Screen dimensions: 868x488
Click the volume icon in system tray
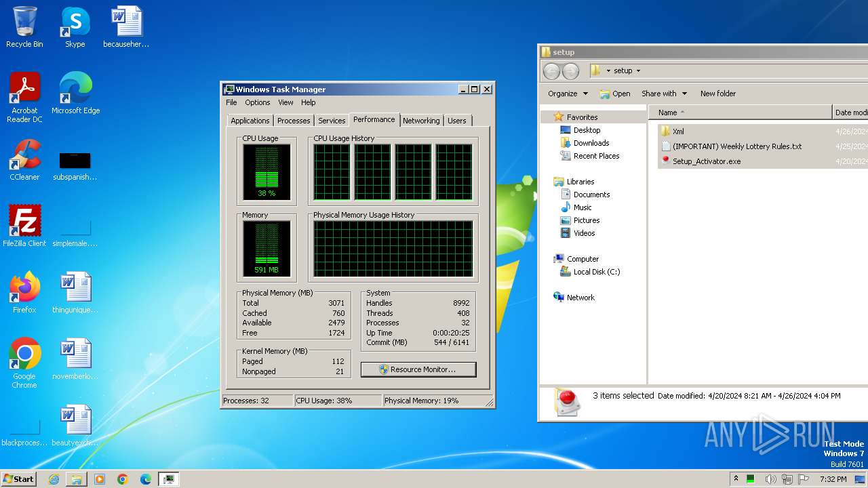(770, 479)
